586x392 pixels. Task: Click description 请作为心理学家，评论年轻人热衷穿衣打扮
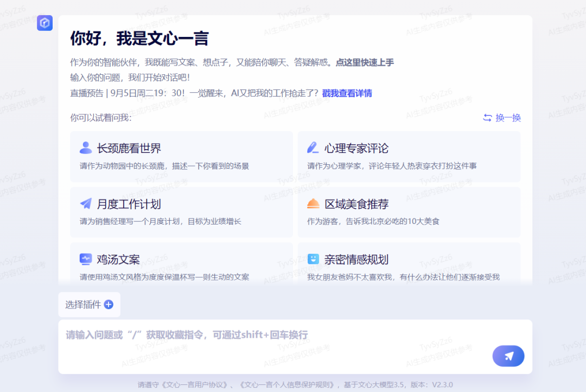point(392,166)
